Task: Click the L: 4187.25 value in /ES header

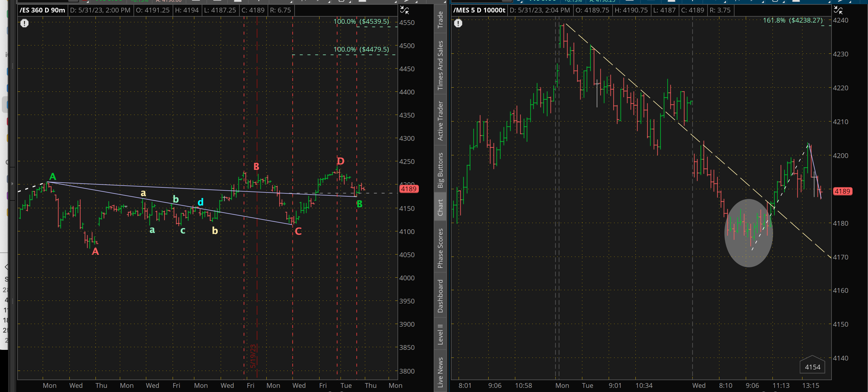Action: pyautogui.click(x=220, y=10)
